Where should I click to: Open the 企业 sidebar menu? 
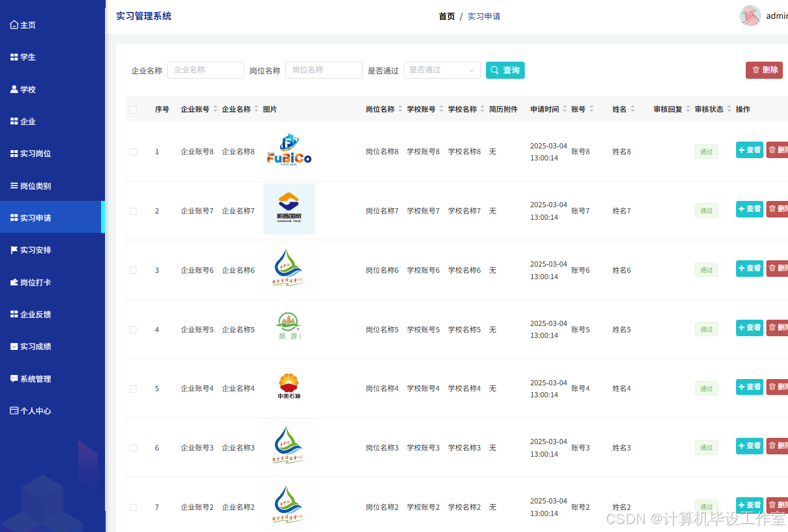coord(53,122)
